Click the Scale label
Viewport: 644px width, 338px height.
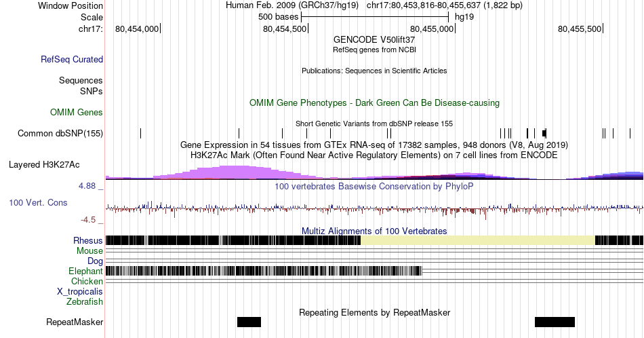[92, 17]
